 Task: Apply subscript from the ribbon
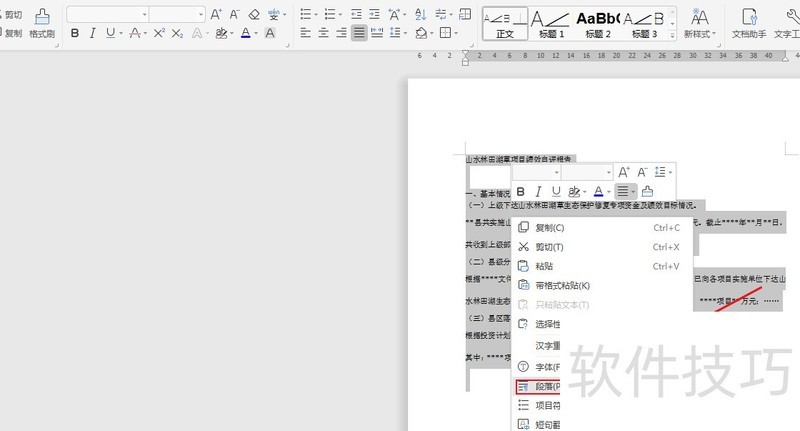pyautogui.click(x=177, y=33)
